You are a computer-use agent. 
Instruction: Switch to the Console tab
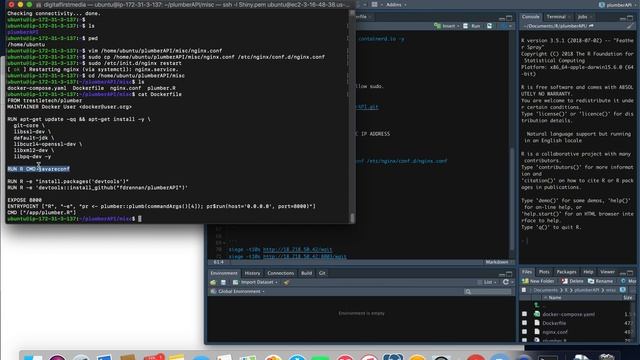click(531, 17)
